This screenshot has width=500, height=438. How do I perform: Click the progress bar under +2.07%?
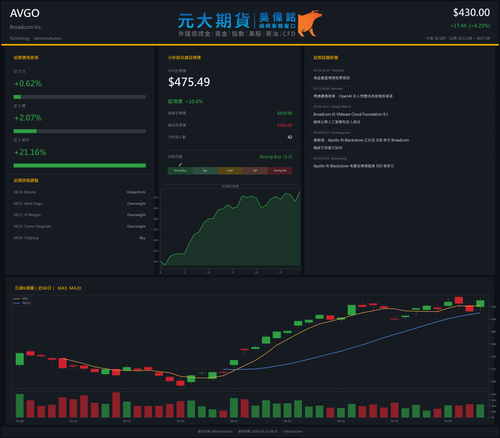[x=80, y=131]
